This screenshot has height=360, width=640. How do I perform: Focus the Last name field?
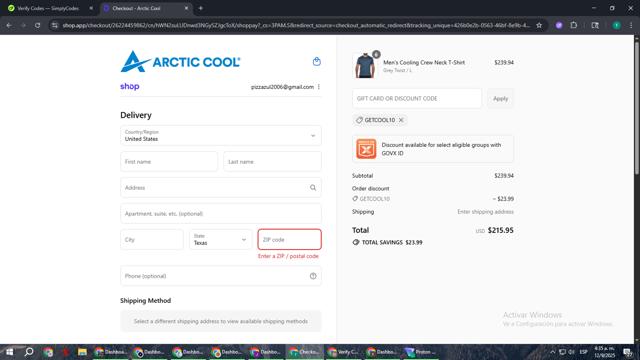coord(272,162)
